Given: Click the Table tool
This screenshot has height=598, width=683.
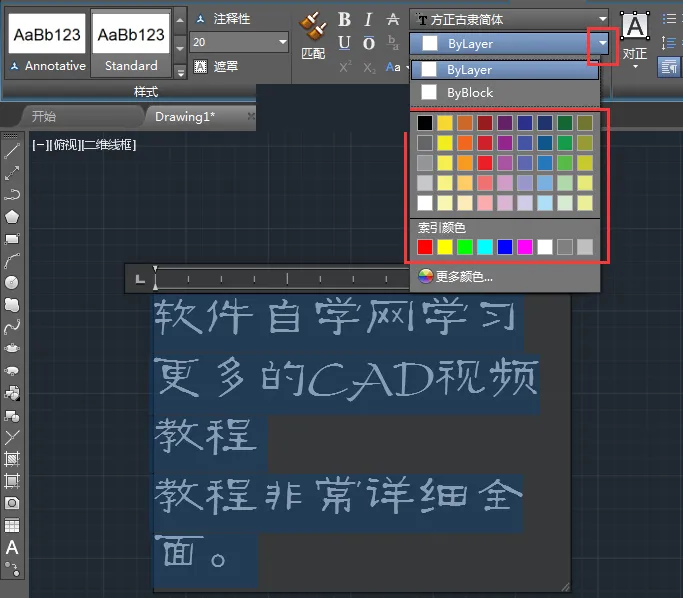Looking at the screenshot, I should [12, 525].
